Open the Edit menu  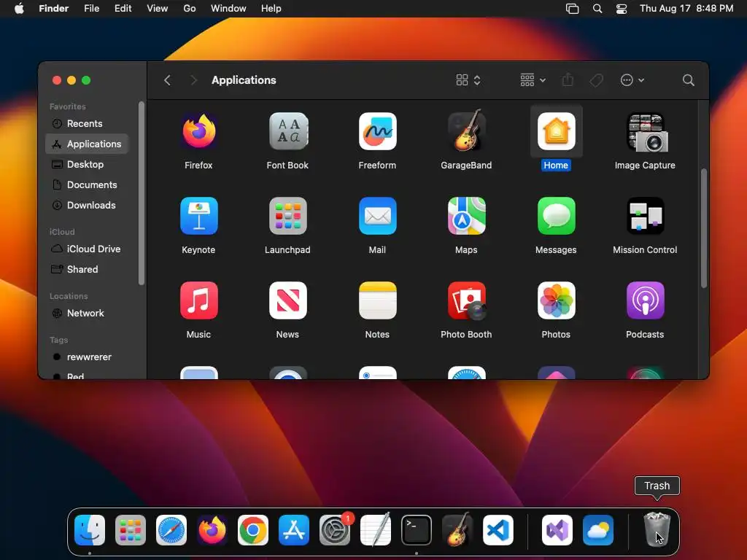pos(123,9)
